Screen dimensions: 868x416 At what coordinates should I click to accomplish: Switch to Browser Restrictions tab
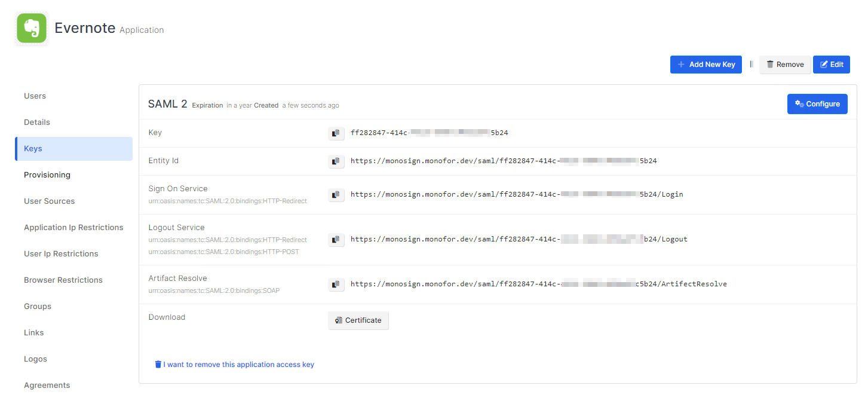[x=63, y=280]
